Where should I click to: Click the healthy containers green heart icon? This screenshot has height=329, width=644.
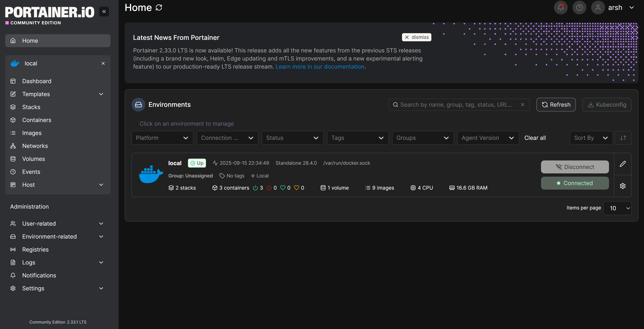coord(283,188)
